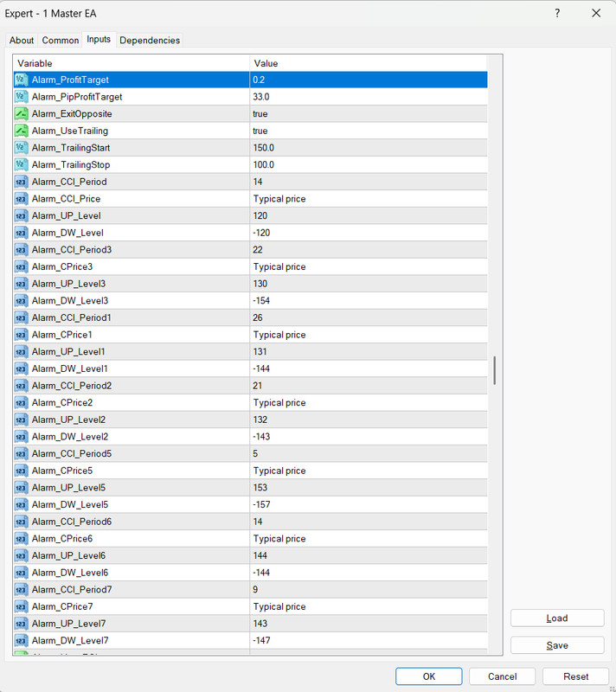
Task: Click the icon beside Alarm_TrailingStop
Action: [21, 164]
